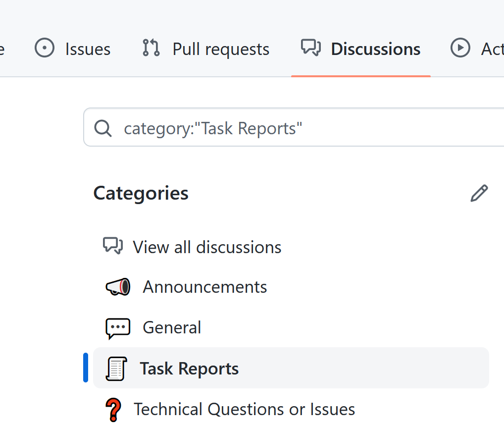Focus the discussions search field
This screenshot has height=427, width=504.
coord(294,127)
